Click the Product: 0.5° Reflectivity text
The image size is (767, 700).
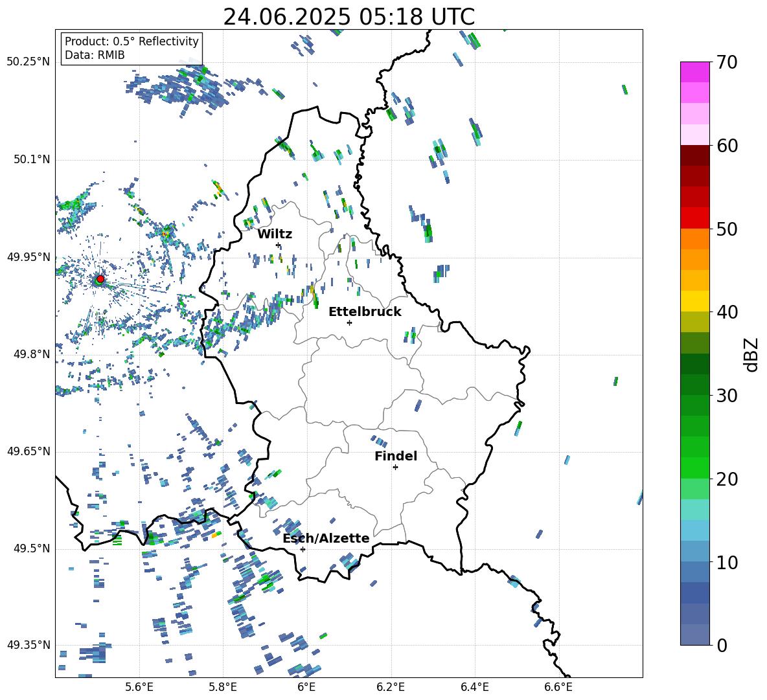click(132, 41)
